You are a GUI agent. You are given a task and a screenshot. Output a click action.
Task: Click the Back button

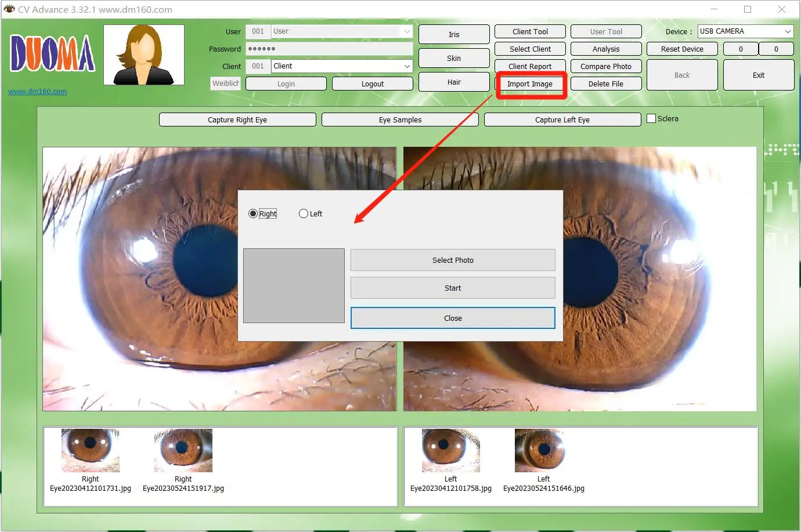[682, 75]
